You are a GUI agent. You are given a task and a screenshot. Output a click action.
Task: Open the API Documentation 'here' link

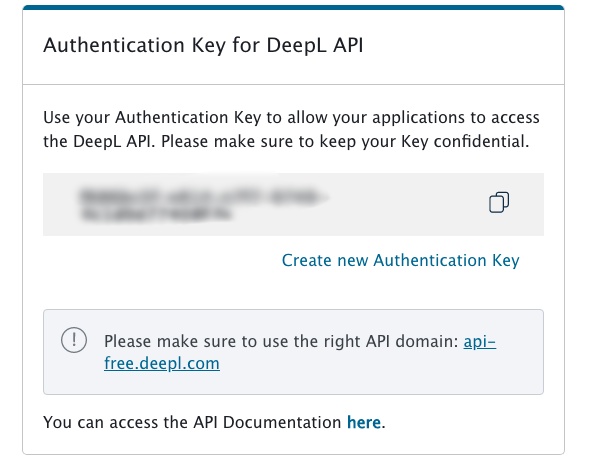coord(364,422)
